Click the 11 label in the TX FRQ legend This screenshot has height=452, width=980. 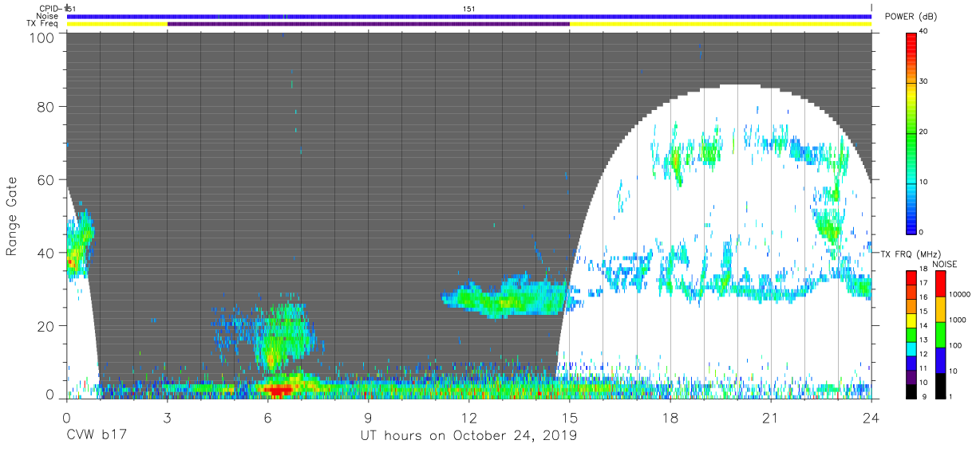(925, 368)
